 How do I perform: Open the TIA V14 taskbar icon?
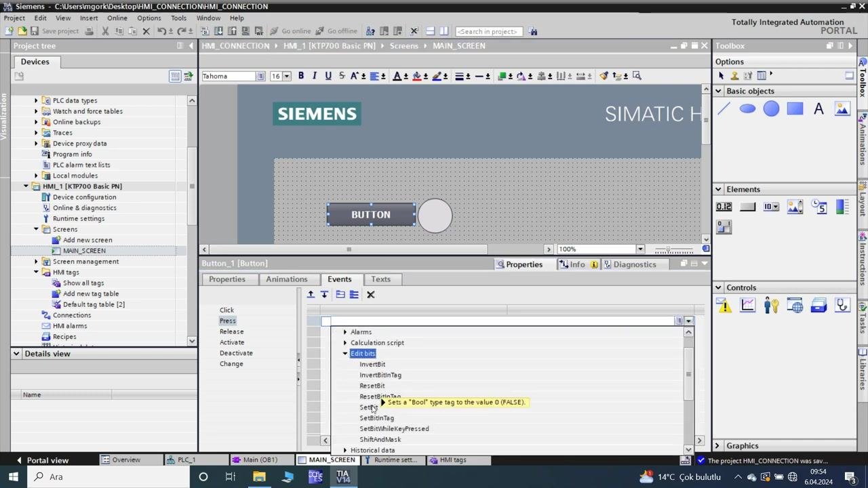tap(343, 476)
